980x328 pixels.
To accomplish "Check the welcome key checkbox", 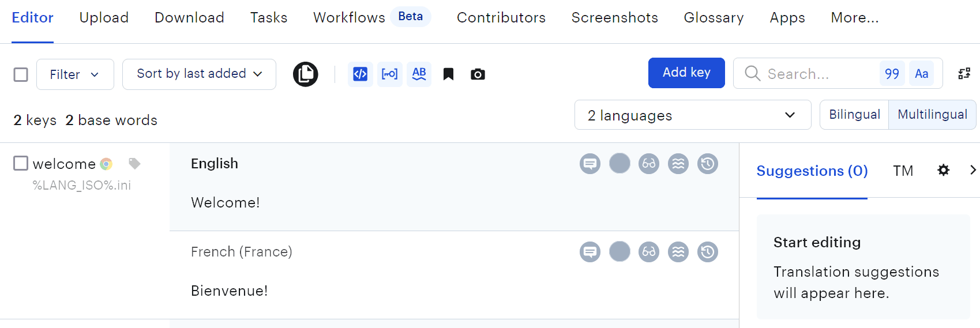I will click(x=21, y=164).
